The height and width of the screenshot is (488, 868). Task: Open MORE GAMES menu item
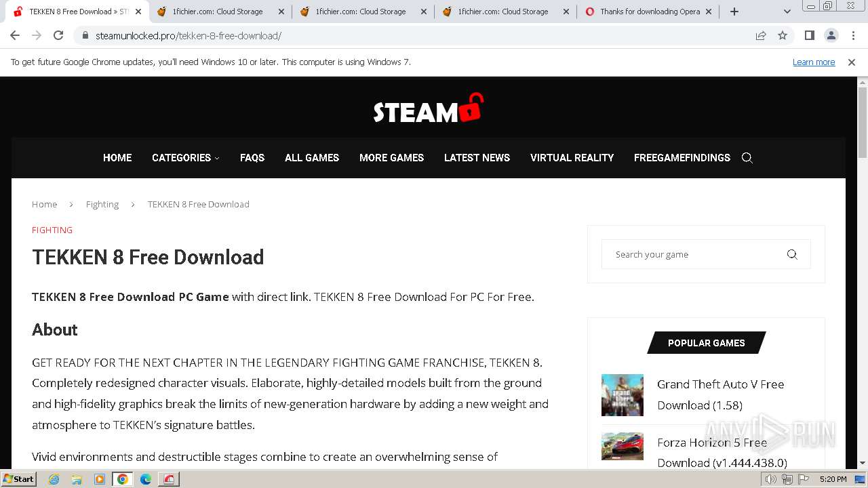click(x=391, y=157)
